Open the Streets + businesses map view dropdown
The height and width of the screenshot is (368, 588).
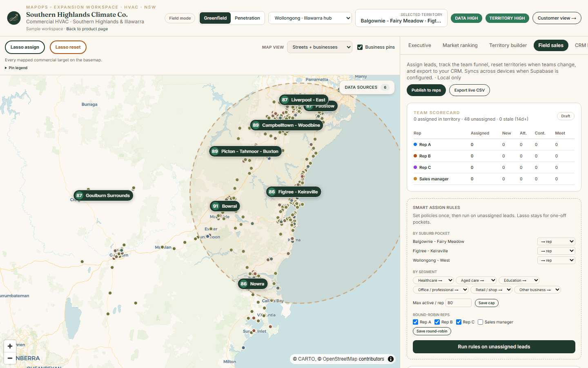(x=319, y=47)
